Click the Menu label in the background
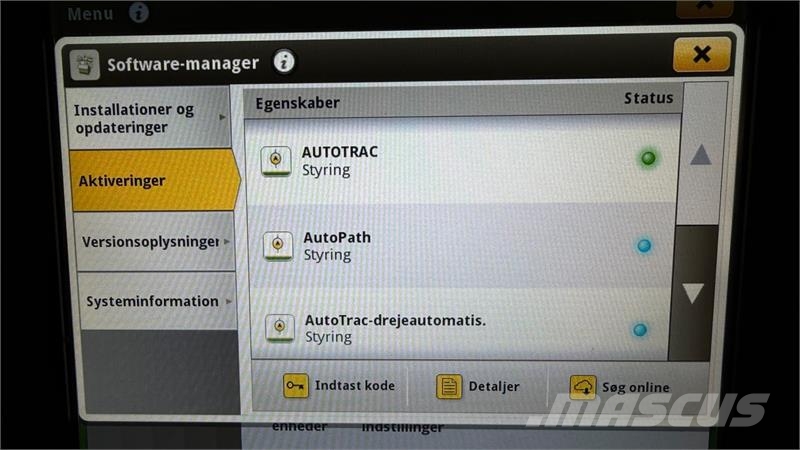 coord(90,14)
